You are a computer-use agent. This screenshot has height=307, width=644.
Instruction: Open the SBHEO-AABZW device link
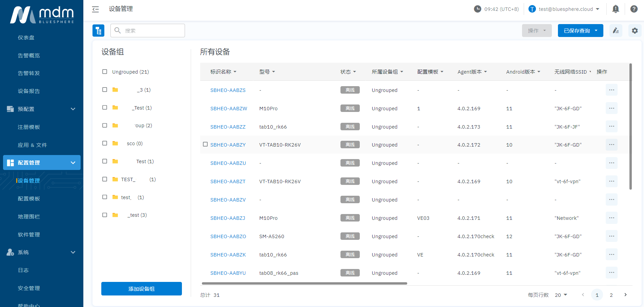228,109
